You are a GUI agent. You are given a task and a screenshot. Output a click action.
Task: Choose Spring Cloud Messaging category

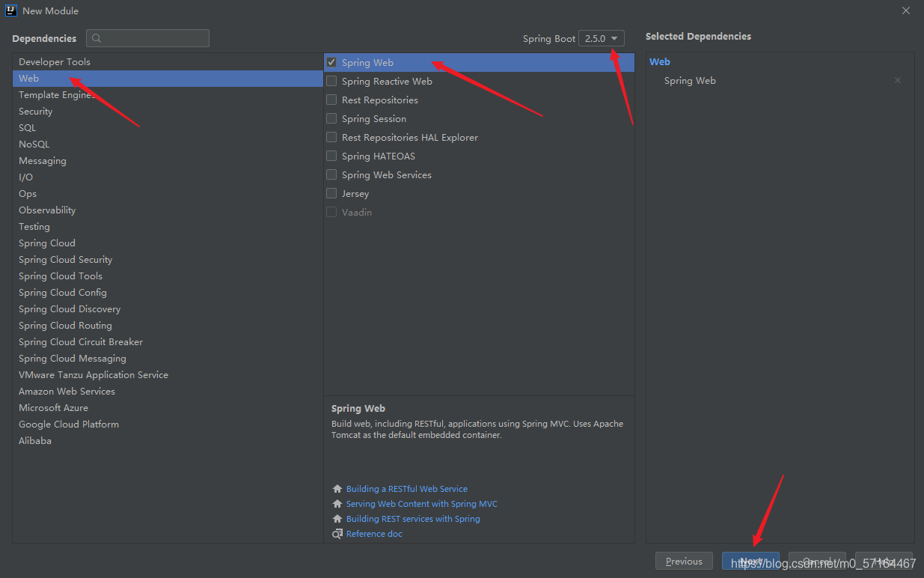[168, 358]
